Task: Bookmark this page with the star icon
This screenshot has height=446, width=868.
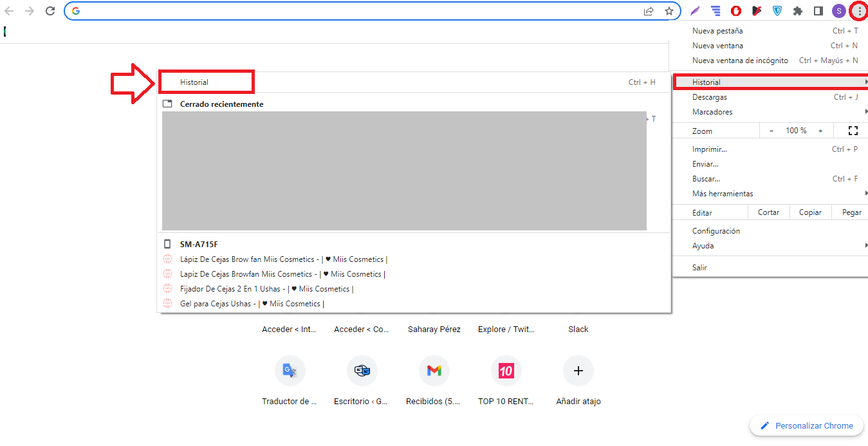Action: pos(669,11)
